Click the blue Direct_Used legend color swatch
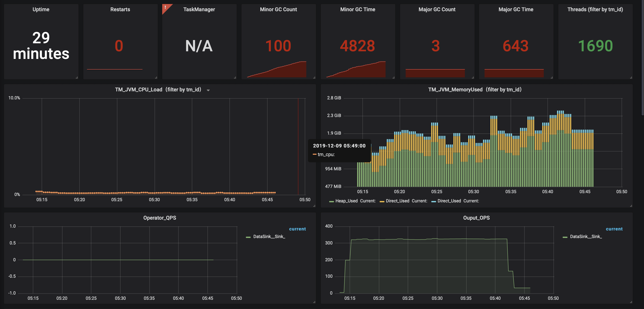644x309 pixels. click(x=434, y=201)
